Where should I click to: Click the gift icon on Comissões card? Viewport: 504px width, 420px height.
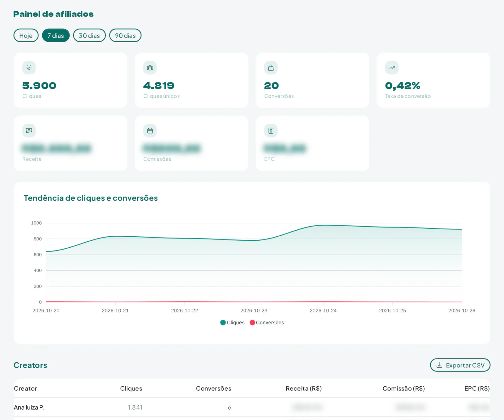(x=150, y=130)
